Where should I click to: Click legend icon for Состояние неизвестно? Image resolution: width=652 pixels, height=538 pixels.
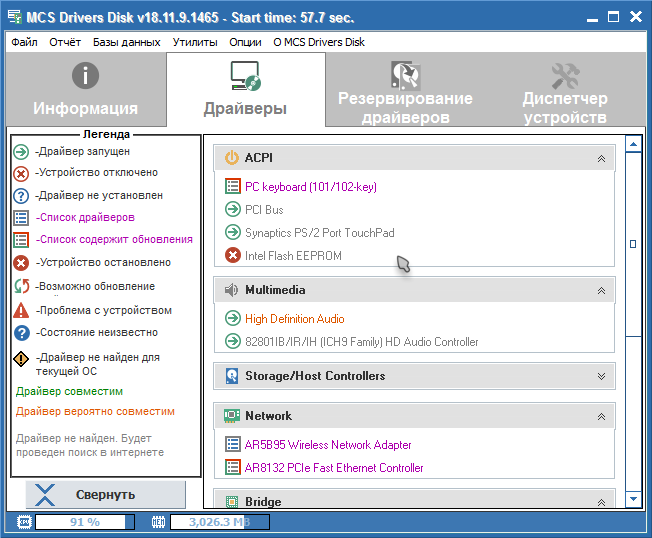pyautogui.click(x=22, y=333)
